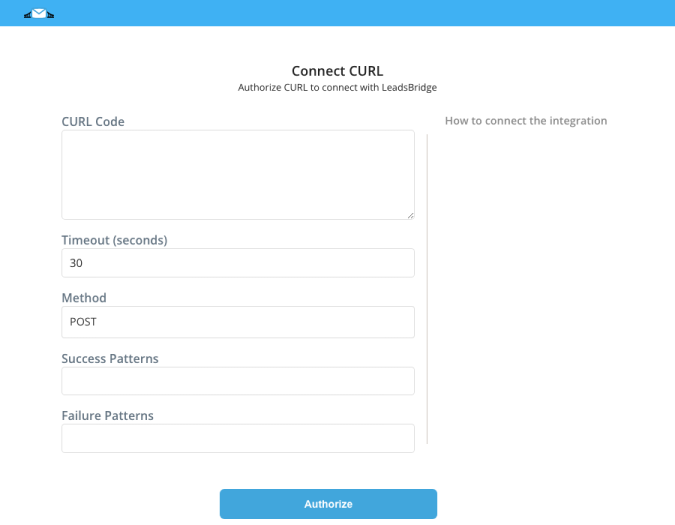The height and width of the screenshot is (525, 675).
Task: Click the Method label text
Action: (84, 298)
